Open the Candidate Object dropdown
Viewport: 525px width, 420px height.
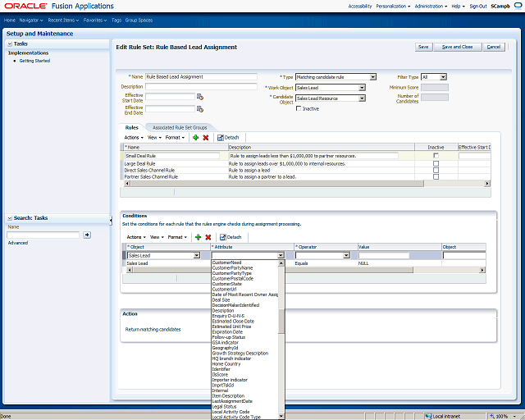point(362,98)
